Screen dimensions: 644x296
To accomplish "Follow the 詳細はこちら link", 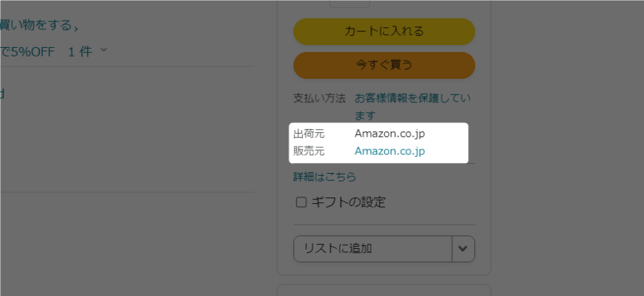I will (325, 177).
